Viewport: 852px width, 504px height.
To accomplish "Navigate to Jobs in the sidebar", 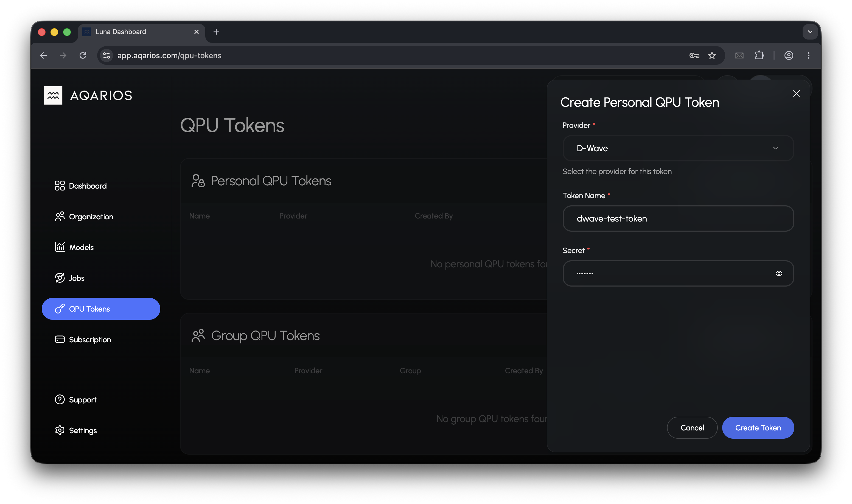I will 70,278.
